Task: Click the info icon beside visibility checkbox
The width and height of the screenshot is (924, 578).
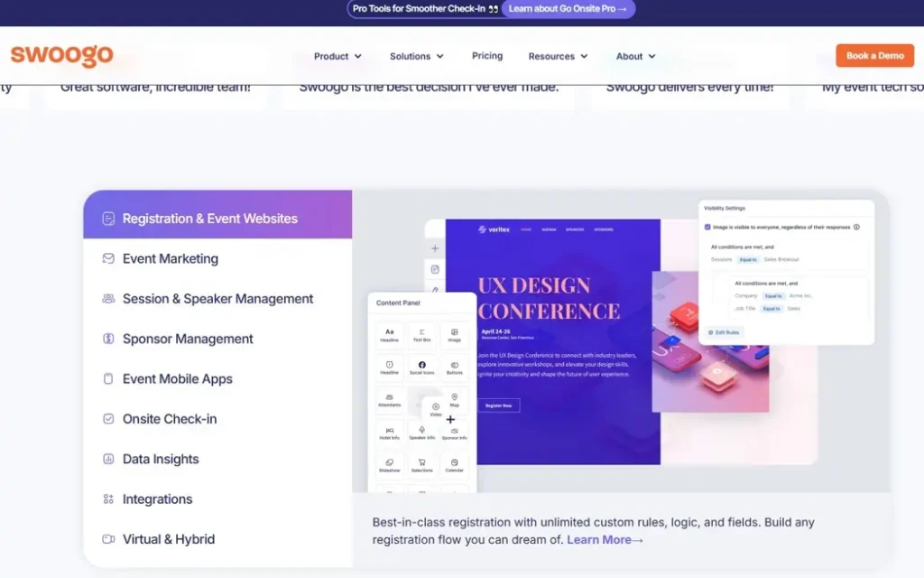Action: [856, 227]
